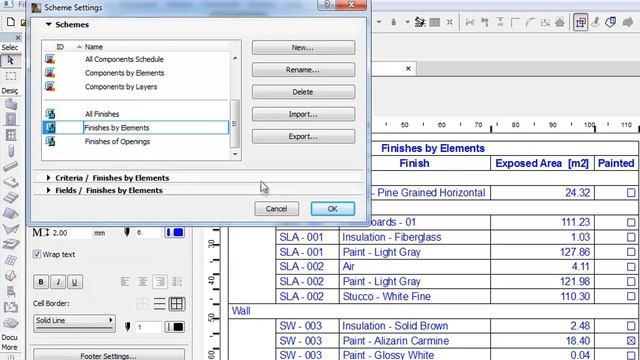
Task: Select the Beam tool in the toolbox
Action: [11, 166]
